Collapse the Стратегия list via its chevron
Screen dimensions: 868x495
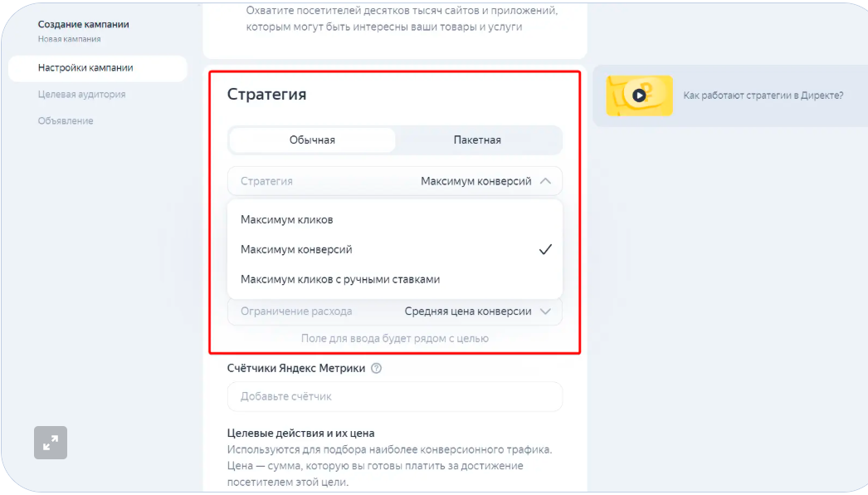pyautogui.click(x=544, y=180)
